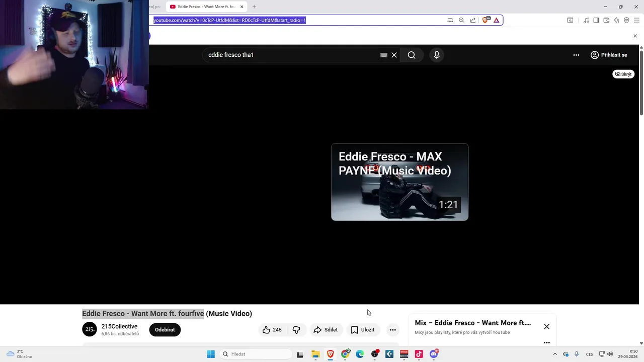Viewport: 644px width, 362px height.
Task: Close the Eddie Fresco browser tab
Action: pos(242,7)
